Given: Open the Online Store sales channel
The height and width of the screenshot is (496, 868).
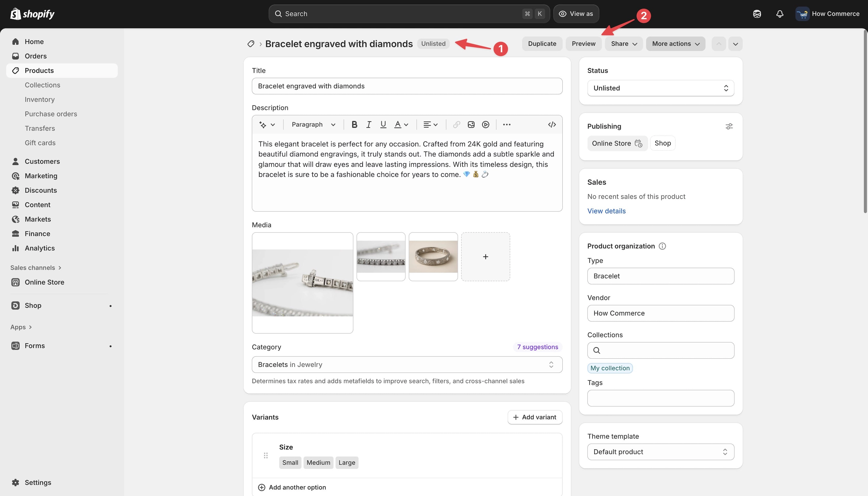Looking at the screenshot, I should (62, 282).
